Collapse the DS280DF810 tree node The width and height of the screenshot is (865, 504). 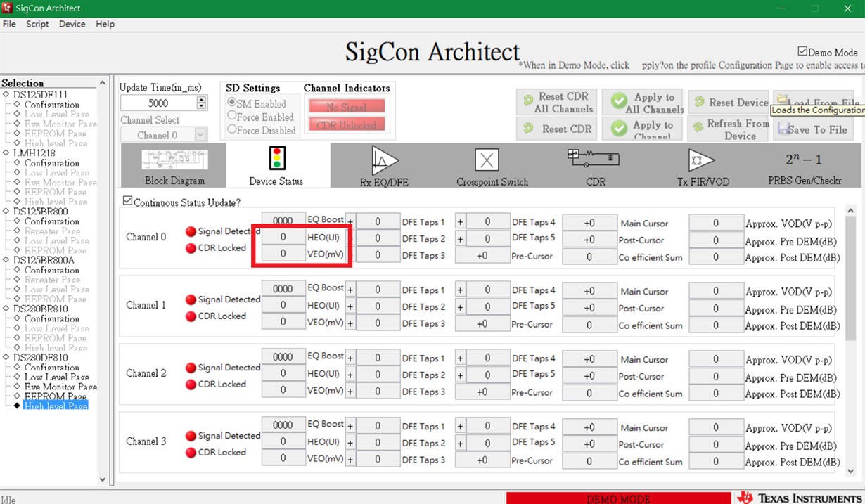point(6,357)
